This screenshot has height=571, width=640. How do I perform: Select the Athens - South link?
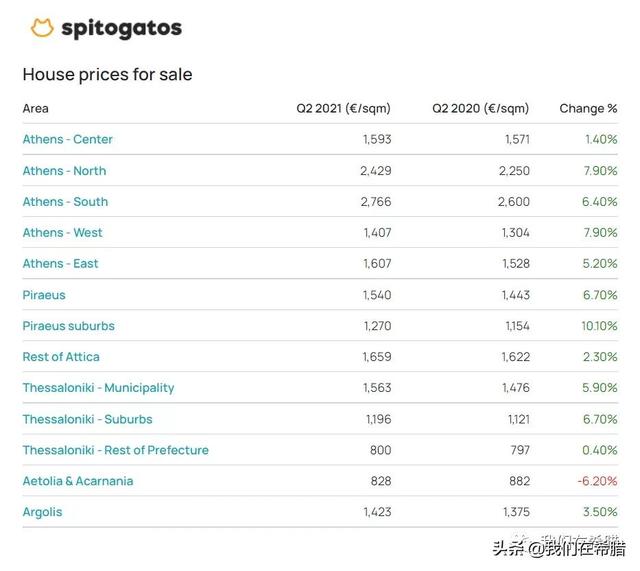(x=65, y=202)
